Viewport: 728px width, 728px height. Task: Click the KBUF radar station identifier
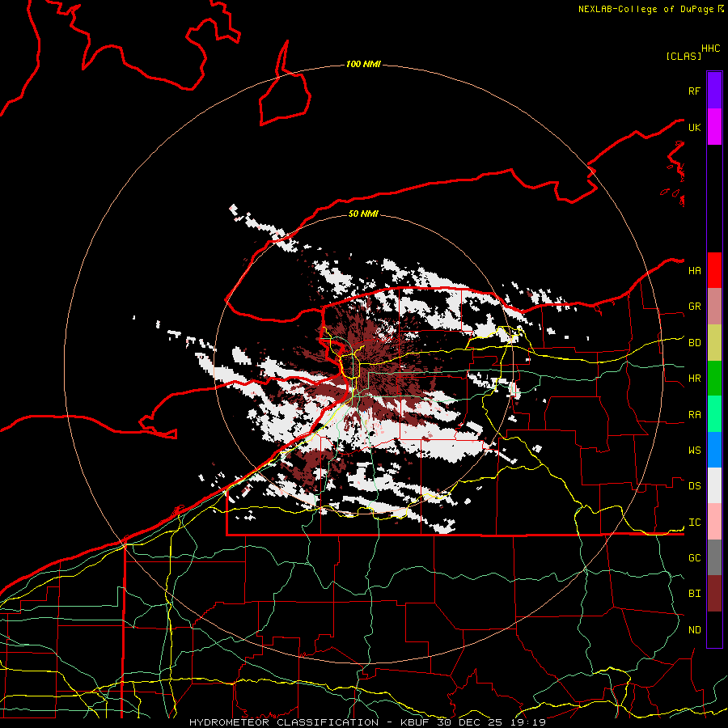tap(416, 722)
